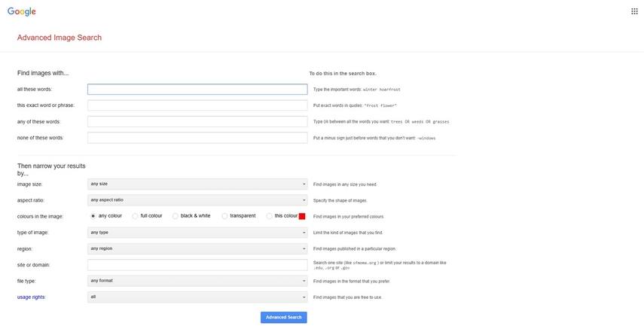Viewport: 644px width, 332px height.
Task: Click the 'aspect ratio:' label
Action: [x=30, y=201]
